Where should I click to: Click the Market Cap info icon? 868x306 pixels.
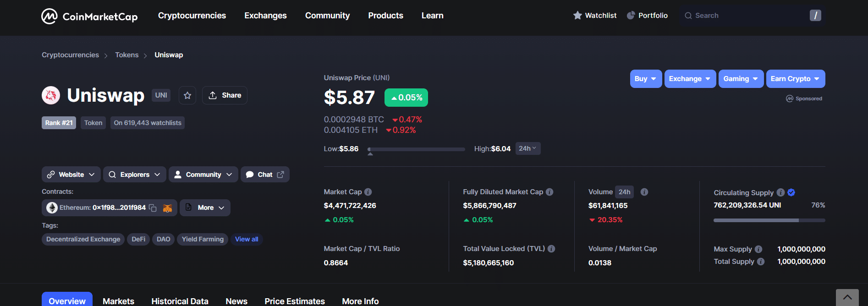tap(368, 192)
